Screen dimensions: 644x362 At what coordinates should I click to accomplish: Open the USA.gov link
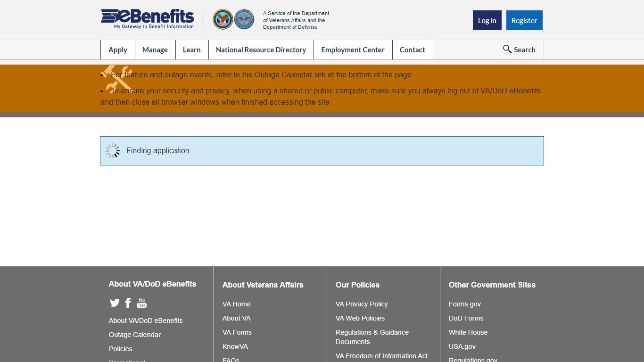click(x=462, y=346)
